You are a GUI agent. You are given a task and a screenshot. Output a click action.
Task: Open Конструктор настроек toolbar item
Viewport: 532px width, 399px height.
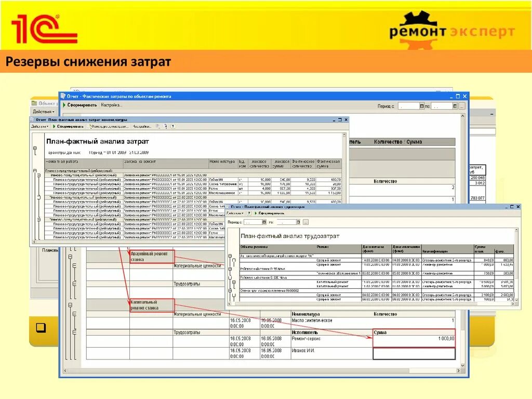[109, 126]
